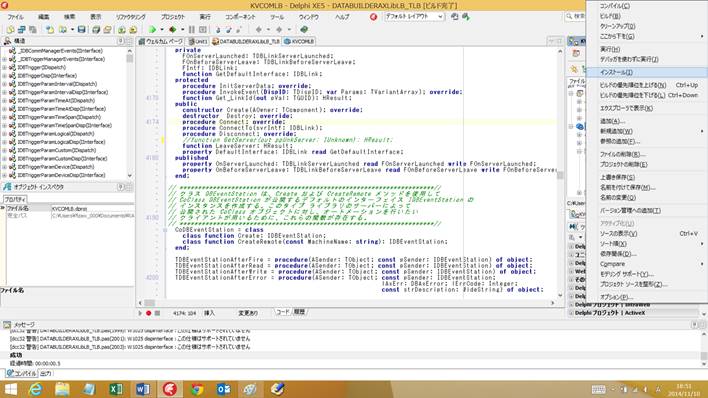Click the Save desktop layout icon
Image resolution: width=708 pixels, height=398 pixels.
pyautogui.click(x=455, y=17)
